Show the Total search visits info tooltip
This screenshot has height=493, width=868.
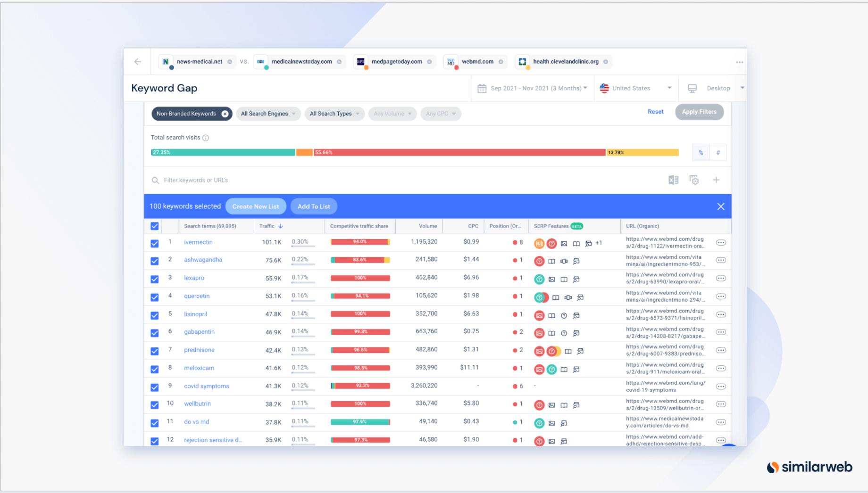click(x=206, y=138)
